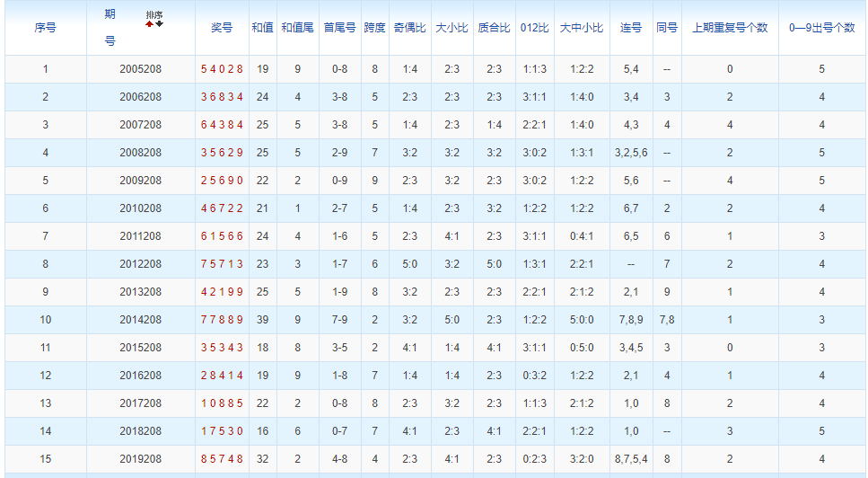Click winning number 8 5 7 4 8
Viewport: 868px width, 478px height.
[222, 458]
